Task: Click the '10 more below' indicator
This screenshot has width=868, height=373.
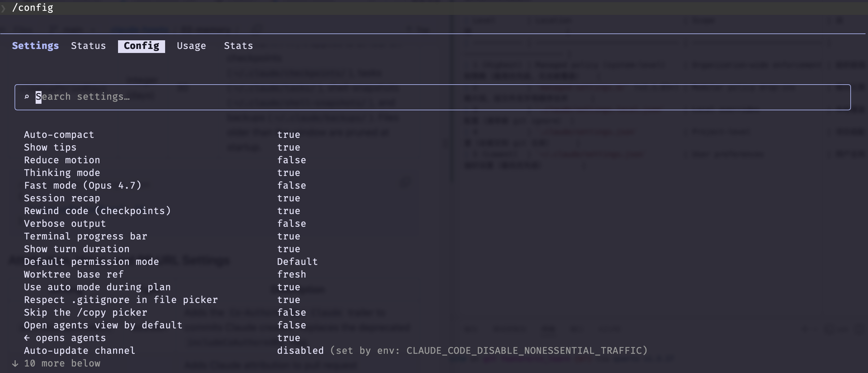Action: pyautogui.click(x=56, y=364)
